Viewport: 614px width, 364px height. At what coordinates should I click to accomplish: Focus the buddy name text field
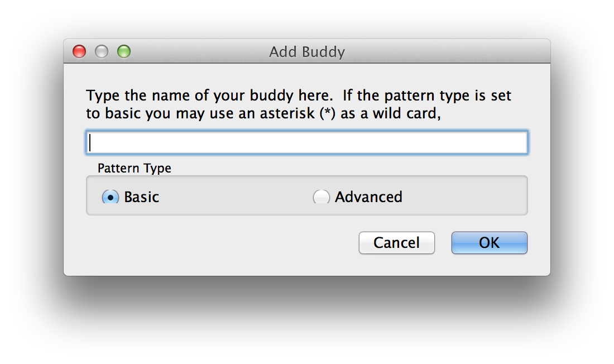(x=306, y=142)
